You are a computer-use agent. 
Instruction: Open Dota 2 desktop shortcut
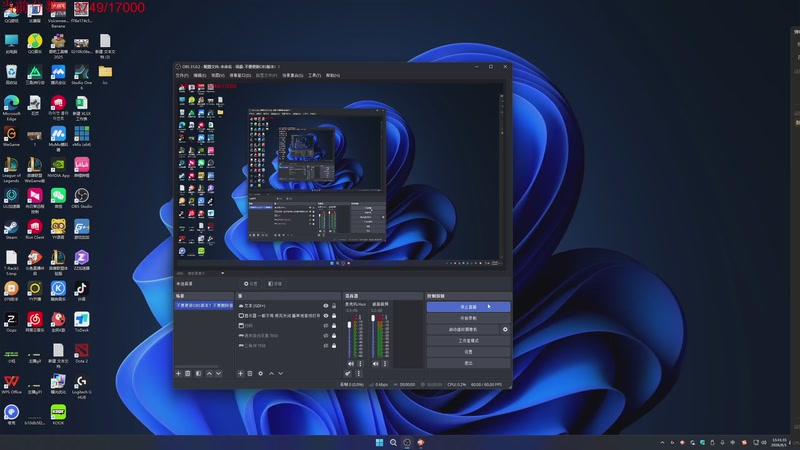pos(82,353)
